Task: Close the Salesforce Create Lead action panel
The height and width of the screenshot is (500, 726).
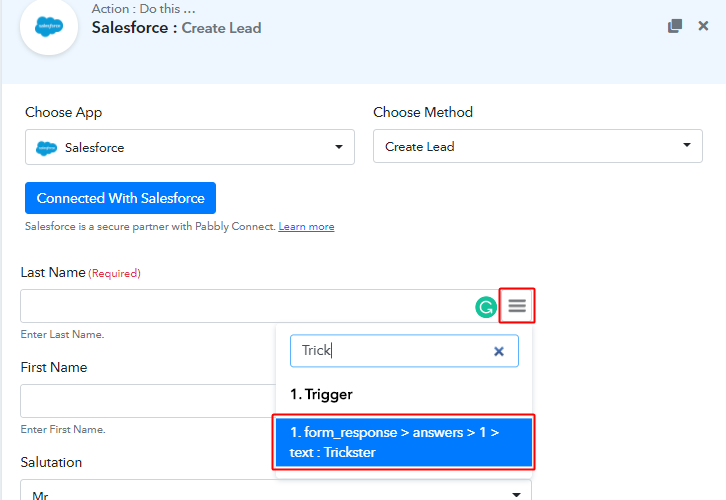Action: (703, 26)
